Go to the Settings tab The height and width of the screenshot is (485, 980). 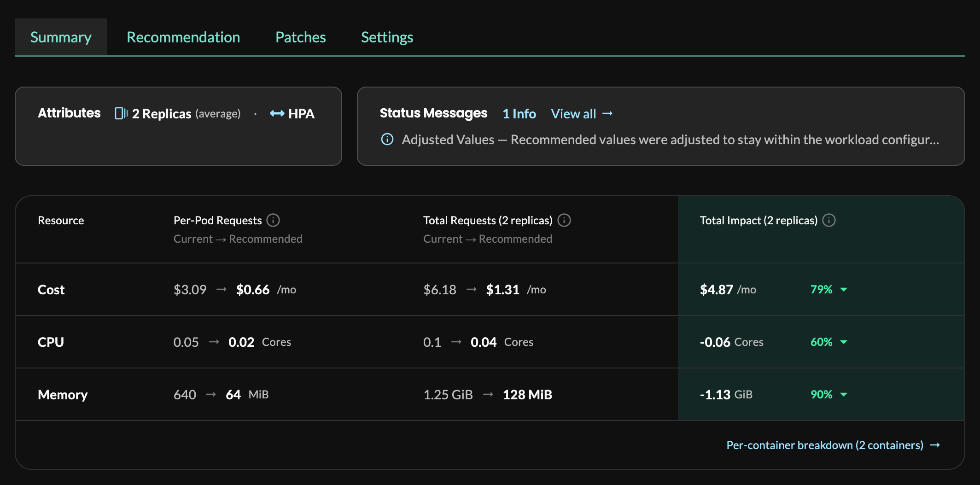387,37
